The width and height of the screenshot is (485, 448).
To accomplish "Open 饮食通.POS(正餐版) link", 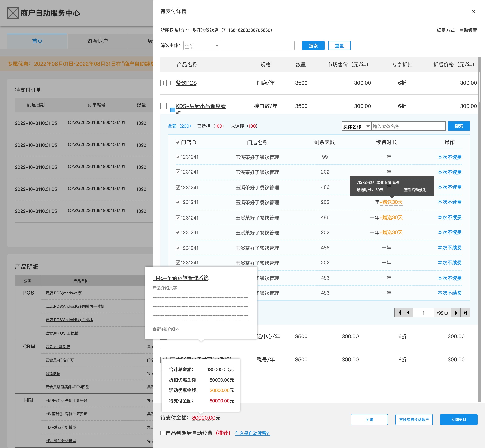I will click(62, 333).
